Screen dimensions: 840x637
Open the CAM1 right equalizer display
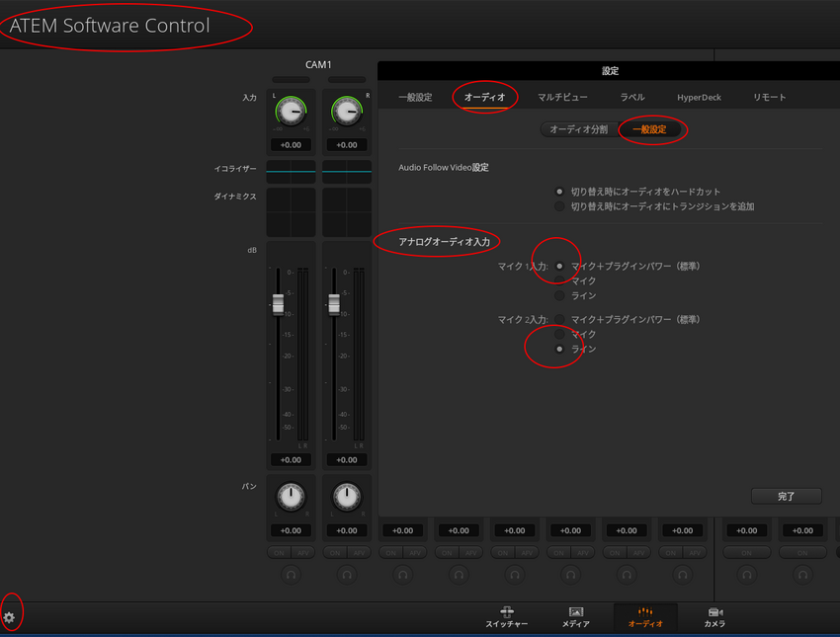pyautogui.click(x=347, y=171)
